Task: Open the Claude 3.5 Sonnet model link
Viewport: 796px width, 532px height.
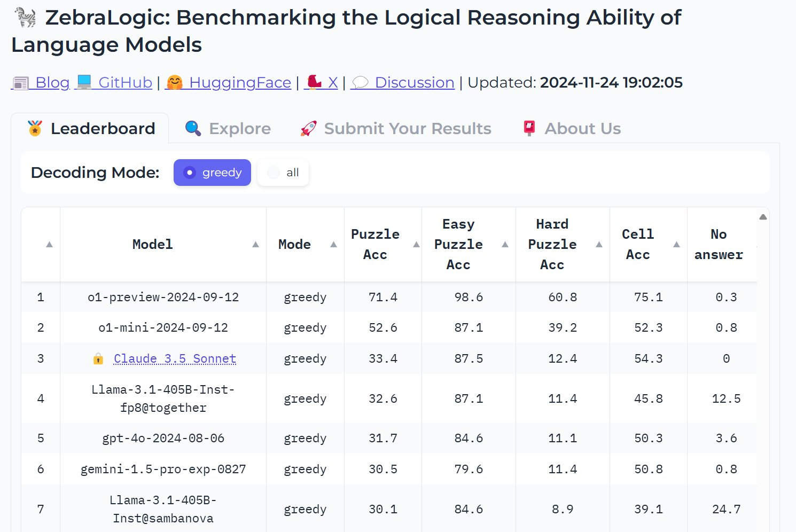Action: click(x=175, y=359)
